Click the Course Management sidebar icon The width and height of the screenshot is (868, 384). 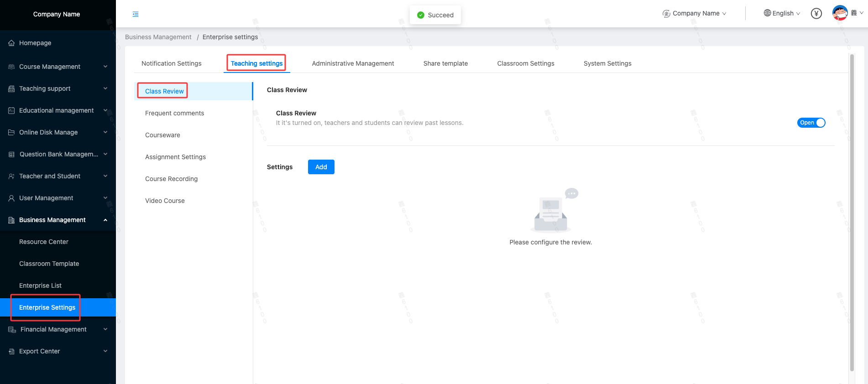click(x=11, y=67)
